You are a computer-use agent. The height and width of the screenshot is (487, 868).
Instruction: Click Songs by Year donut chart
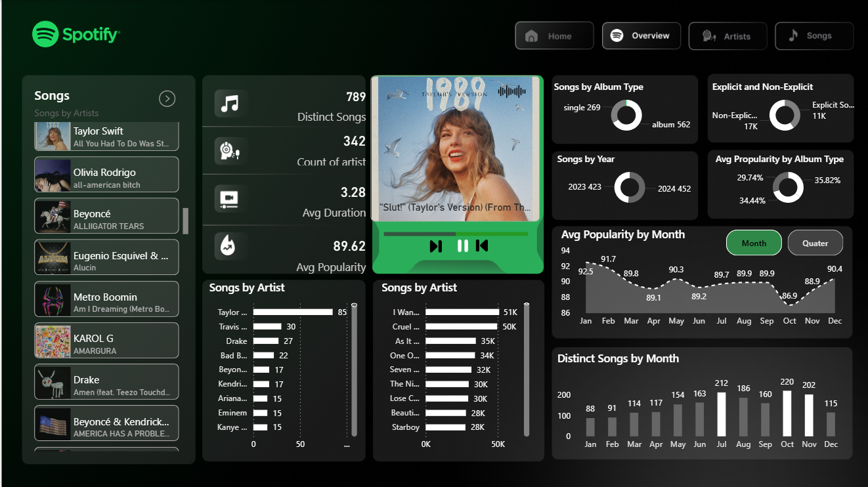pyautogui.click(x=630, y=188)
